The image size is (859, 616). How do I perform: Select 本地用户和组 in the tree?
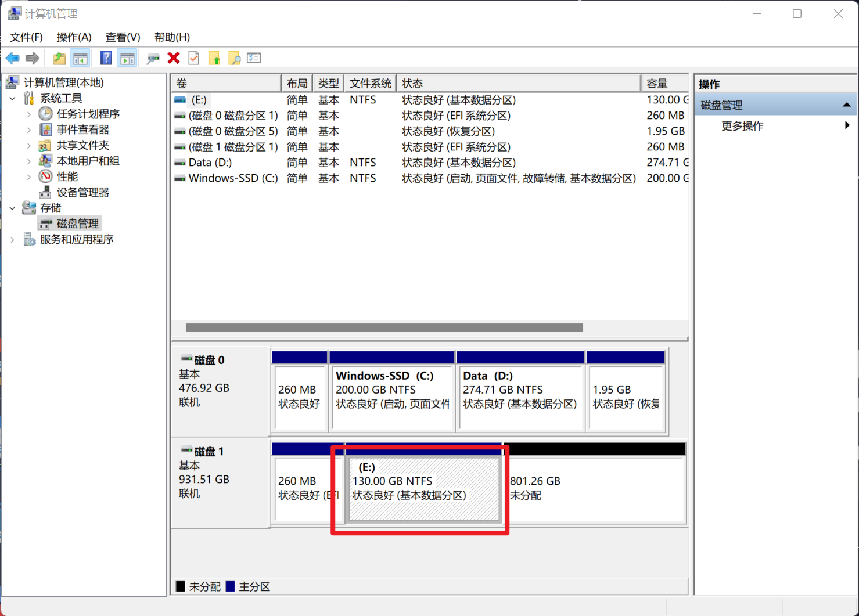tap(88, 161)
